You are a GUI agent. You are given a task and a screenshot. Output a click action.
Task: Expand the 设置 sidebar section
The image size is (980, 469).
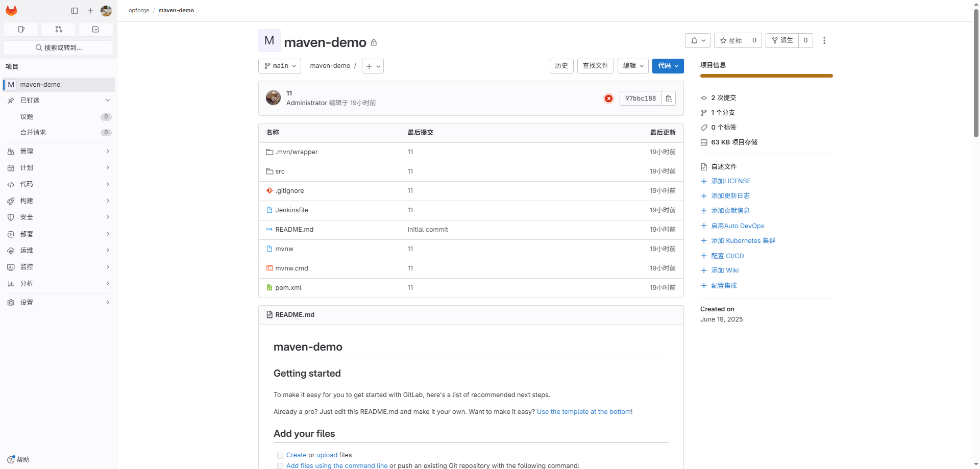(x=58, y=303)
